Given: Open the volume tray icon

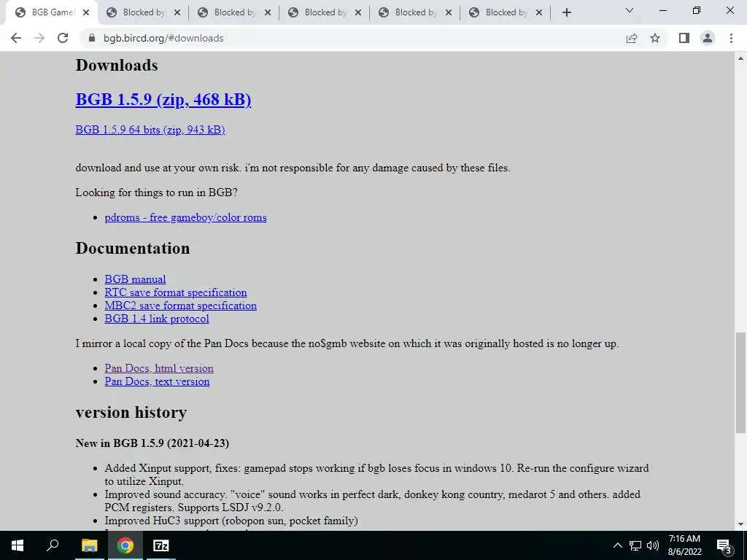Looking at the screenshot, I should pos(653,545).
